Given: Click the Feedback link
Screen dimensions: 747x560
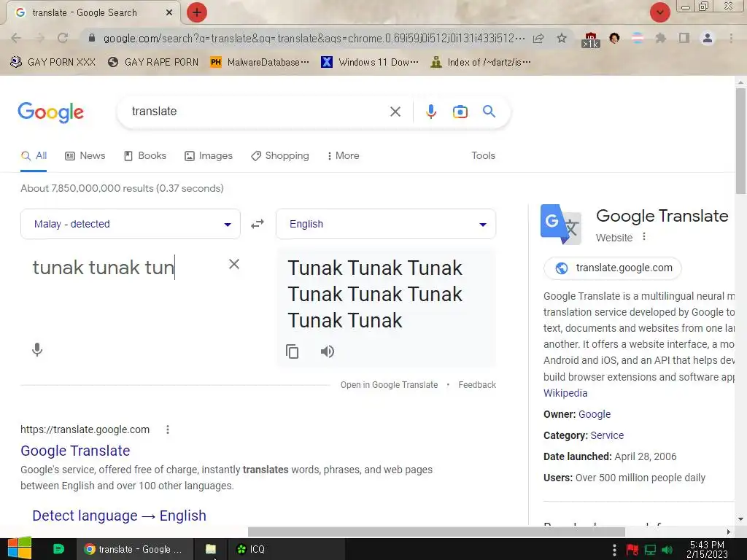Looking at the screenshot, I should (477, 385).
